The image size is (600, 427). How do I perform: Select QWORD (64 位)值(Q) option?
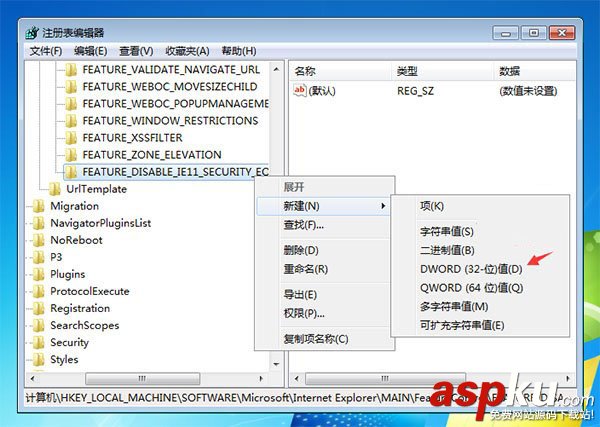(x=481, y=288)
